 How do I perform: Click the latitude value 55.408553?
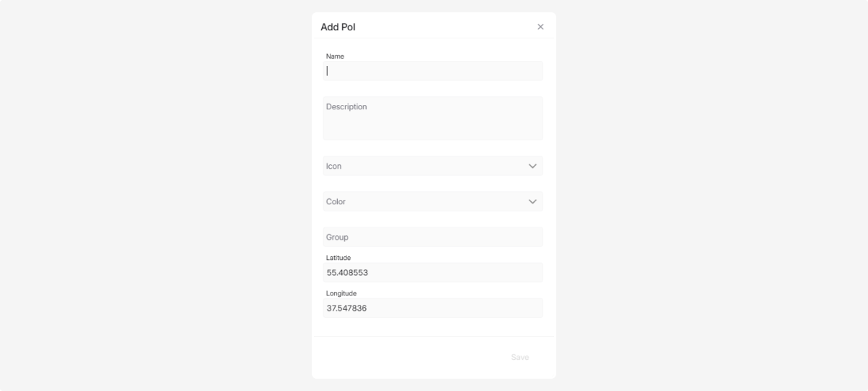[347, 273]
